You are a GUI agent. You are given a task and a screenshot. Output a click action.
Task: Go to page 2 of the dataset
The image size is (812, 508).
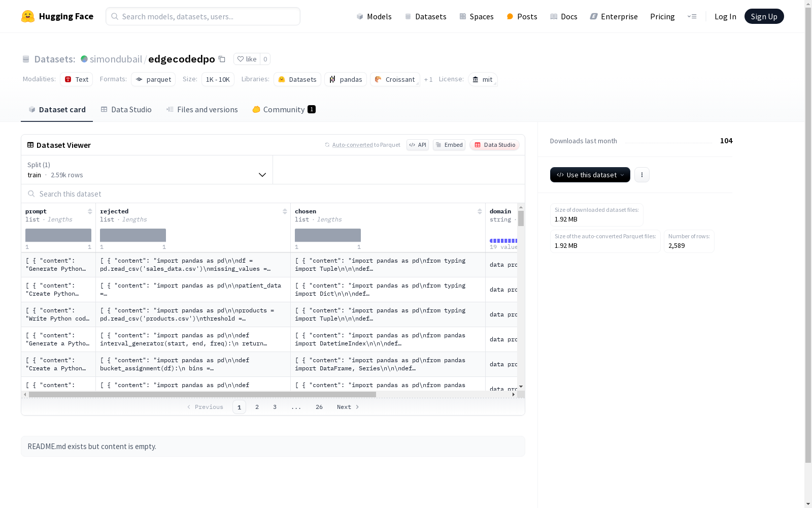[257, 407]
